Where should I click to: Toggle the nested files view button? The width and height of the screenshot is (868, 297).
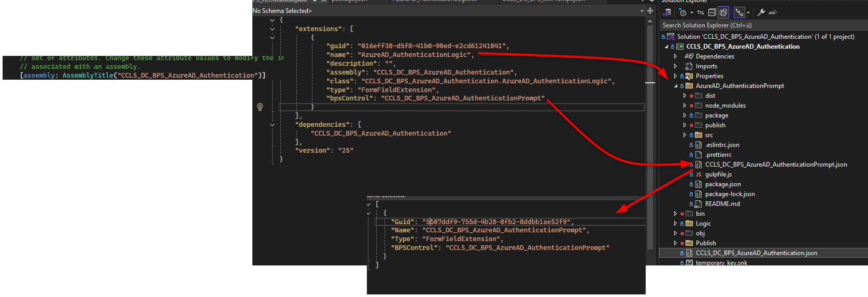(x=739, y=12)
